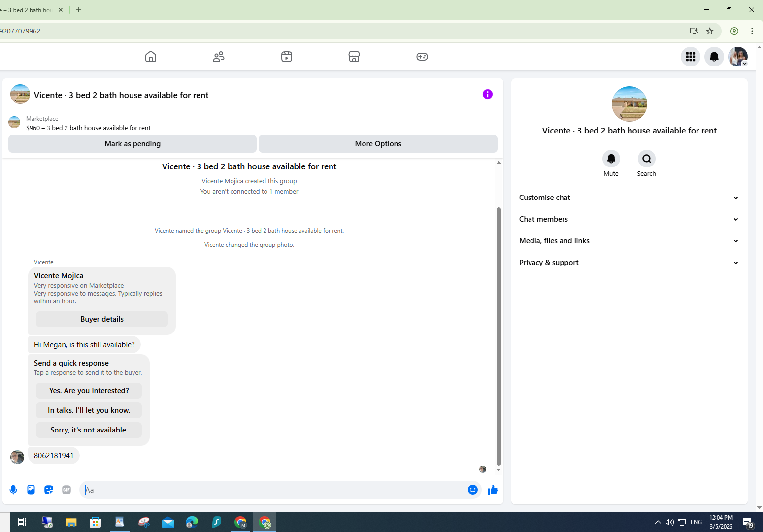
Task: Choose a sticker icon in composer
Action: (x=49, y=490)
